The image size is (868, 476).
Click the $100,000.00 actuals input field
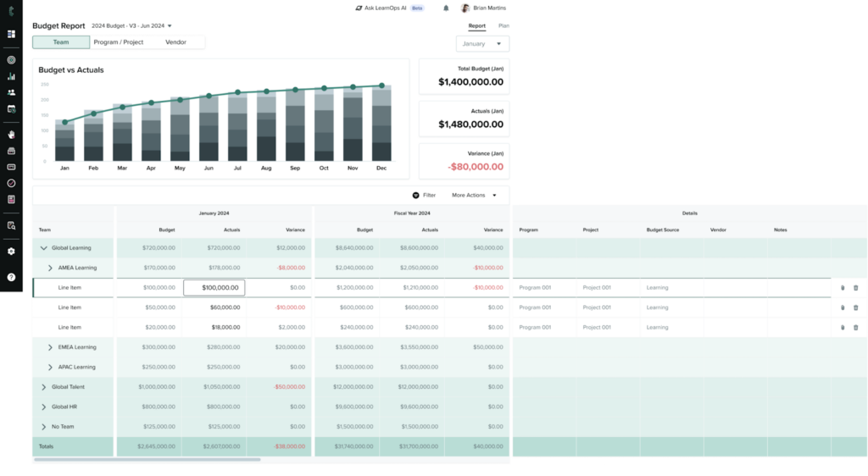(214, 288)
